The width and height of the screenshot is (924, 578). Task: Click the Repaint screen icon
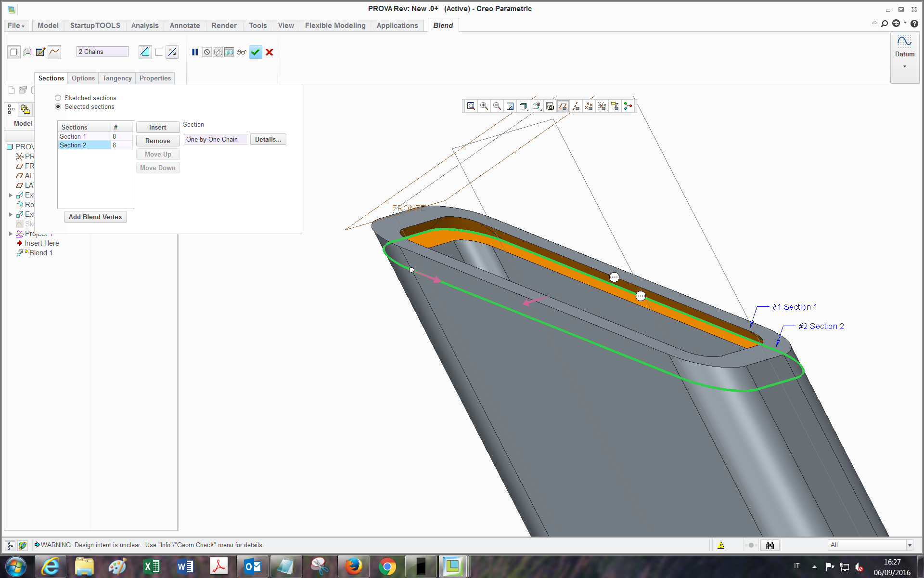click(510, 106)
